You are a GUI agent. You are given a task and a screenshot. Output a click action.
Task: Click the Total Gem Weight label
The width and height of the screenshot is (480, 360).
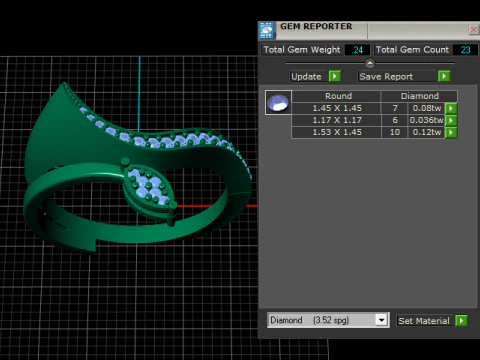(x=302, y=50)
